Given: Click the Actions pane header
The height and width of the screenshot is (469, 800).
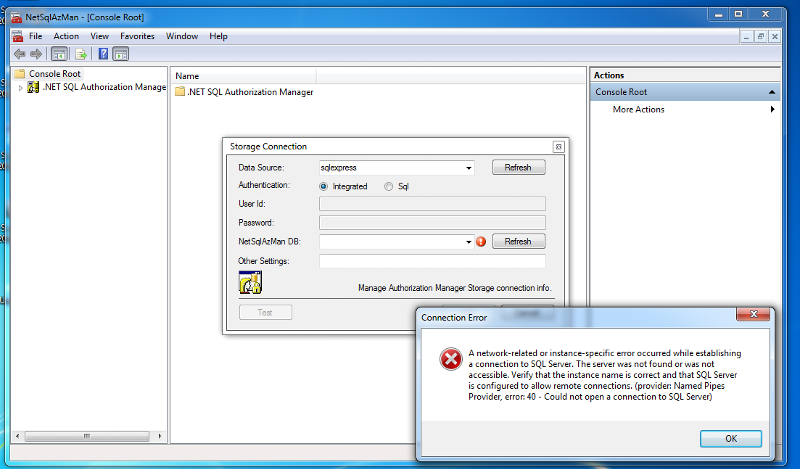Looking at the screenshot, I should (x=685, y=75).
